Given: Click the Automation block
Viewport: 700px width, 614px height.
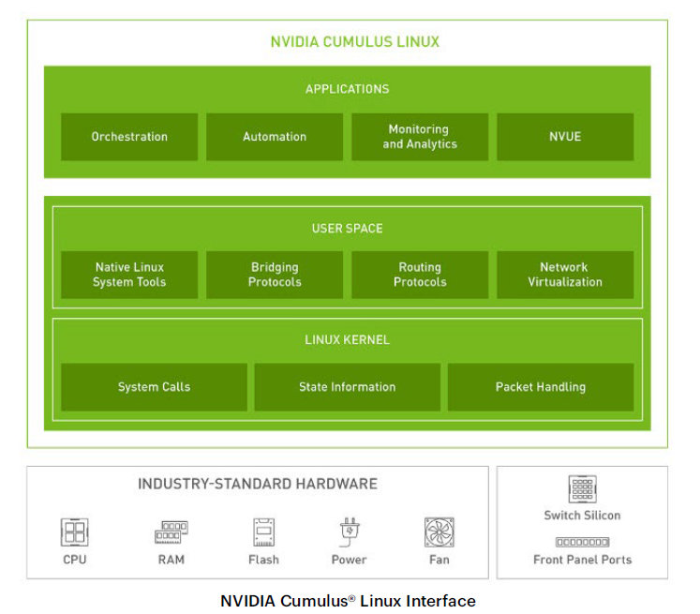Looking at the screenshot, I should (x=275, y=137).
